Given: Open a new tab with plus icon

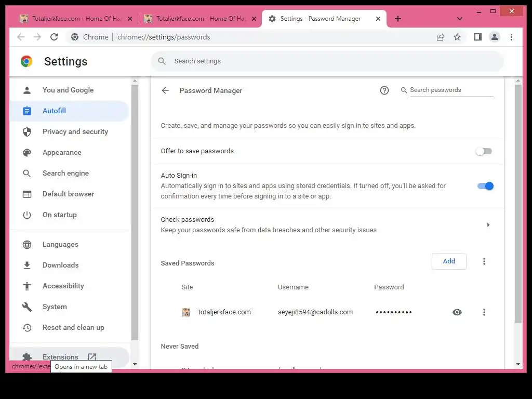Looking at the screenshot, I should pos(398,19).
